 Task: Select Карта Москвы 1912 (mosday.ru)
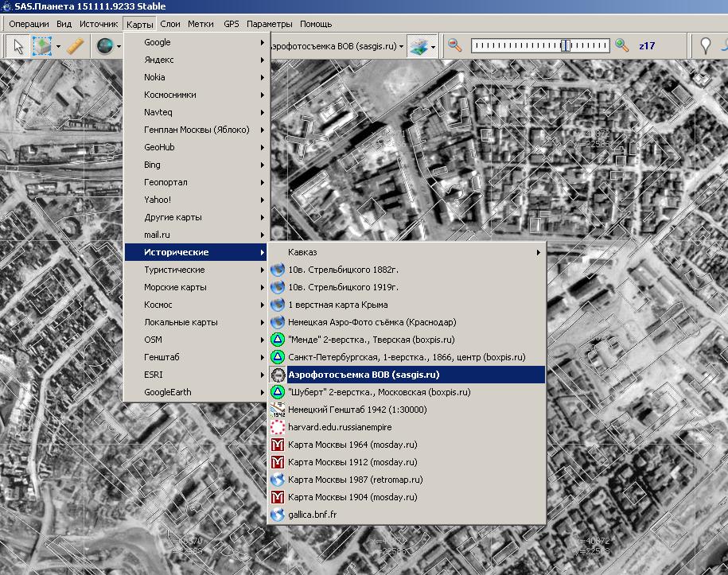(x=407, y=462)
